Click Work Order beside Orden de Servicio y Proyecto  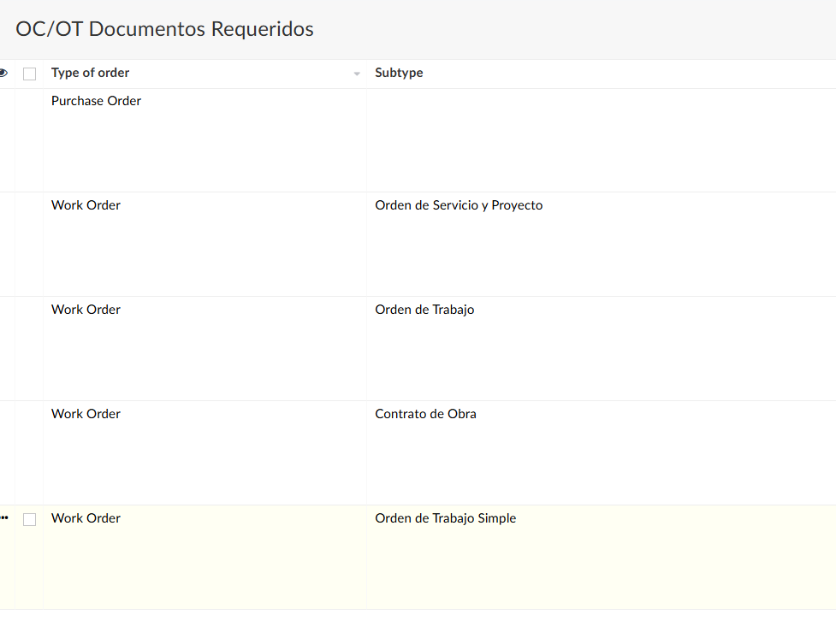click(x=86, y=205)
